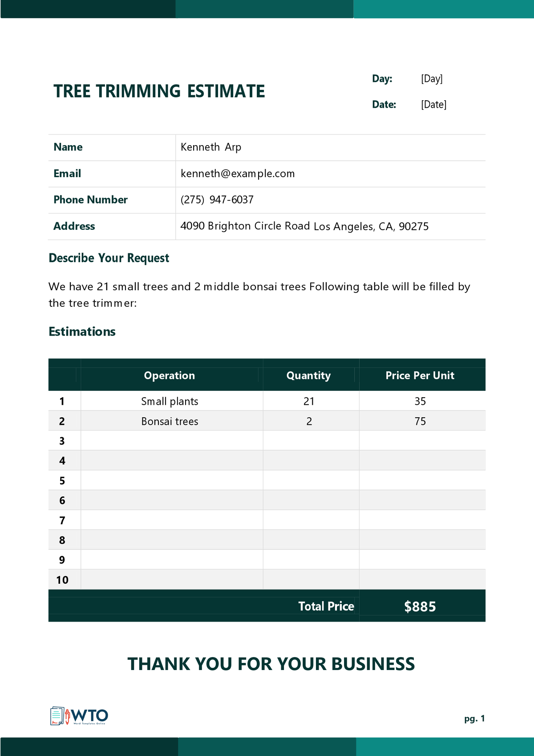Click the Brighton Circle Road address field

304,226
